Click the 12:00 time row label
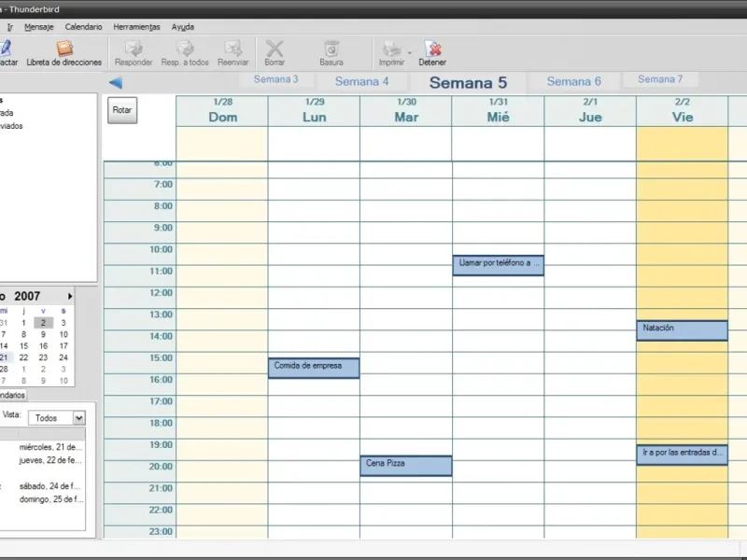Image resolution: width=747 pixels, height=560 pixels. pos(161,293)
